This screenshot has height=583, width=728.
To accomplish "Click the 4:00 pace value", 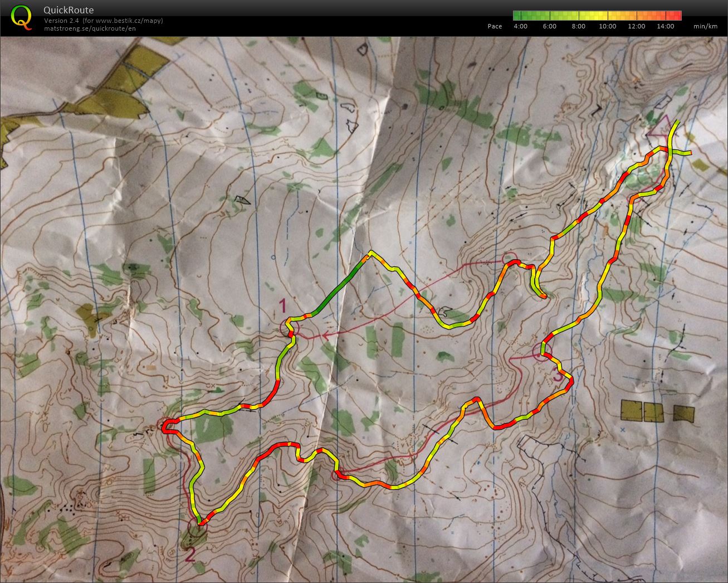I will tap(520, 26).
